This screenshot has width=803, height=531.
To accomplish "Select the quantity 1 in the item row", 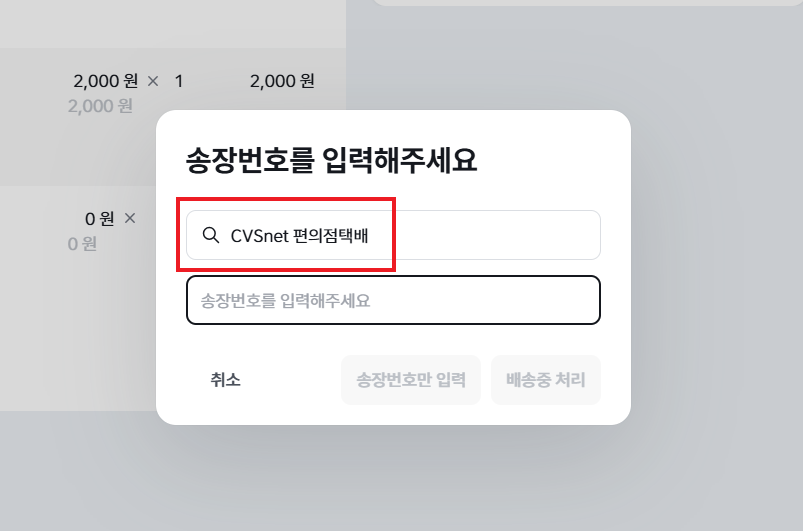I will click(x=179, y=81).
